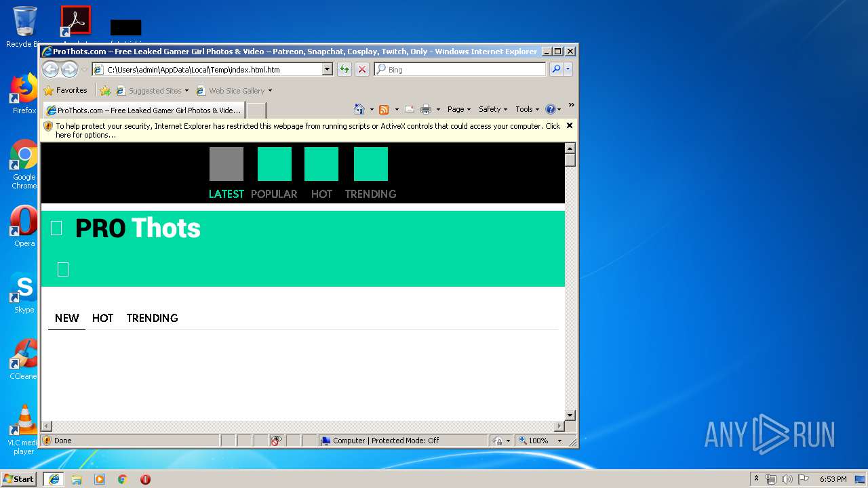Click the Internet Explorer Back button
This screenshot has height=488, width=868.
point(50,69)
